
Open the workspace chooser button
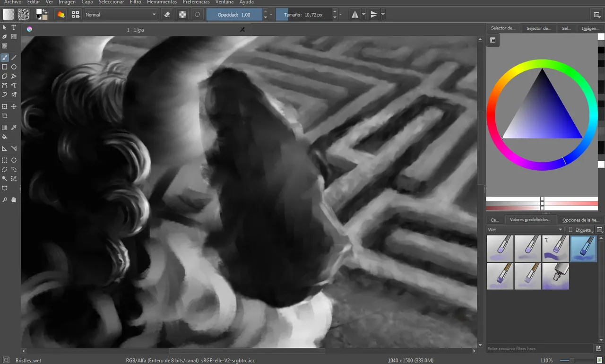(x=597, y=15)
